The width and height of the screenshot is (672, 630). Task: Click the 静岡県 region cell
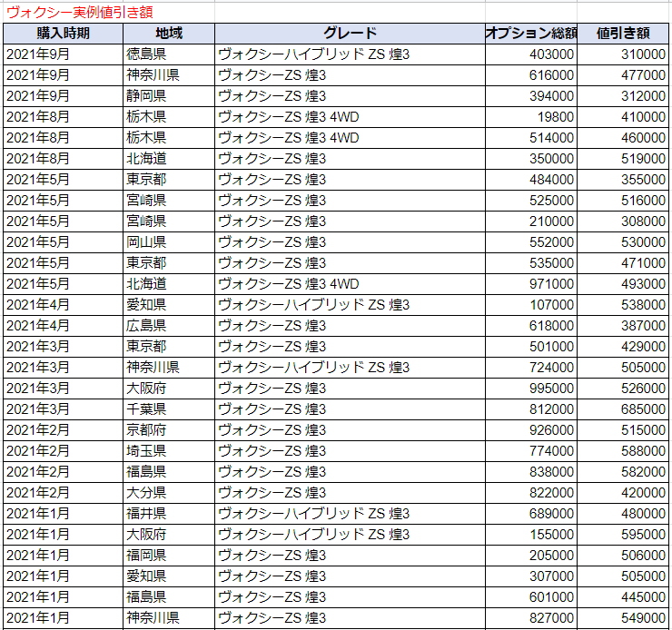click(x=169, y=96)
